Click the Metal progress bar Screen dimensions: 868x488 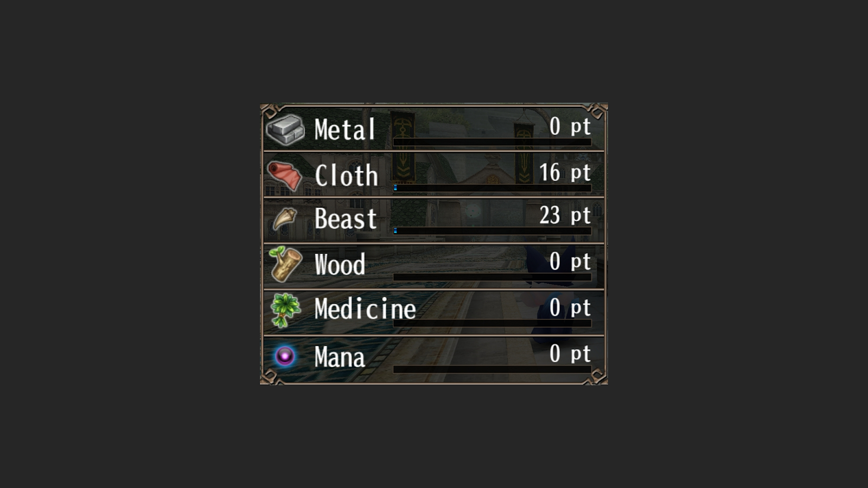point(492,142)
